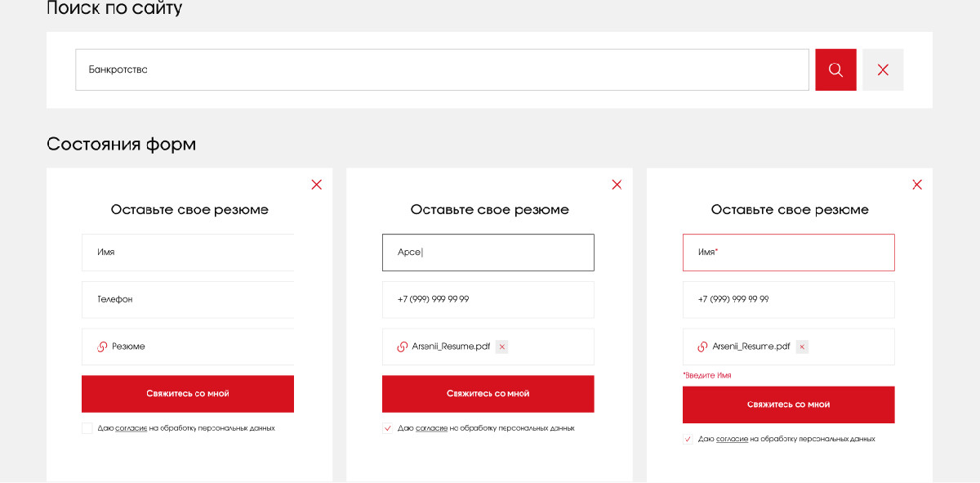980x483 pixels.
Task: Click the red-outlined Имя* error field
Action: tap(788, 253)
